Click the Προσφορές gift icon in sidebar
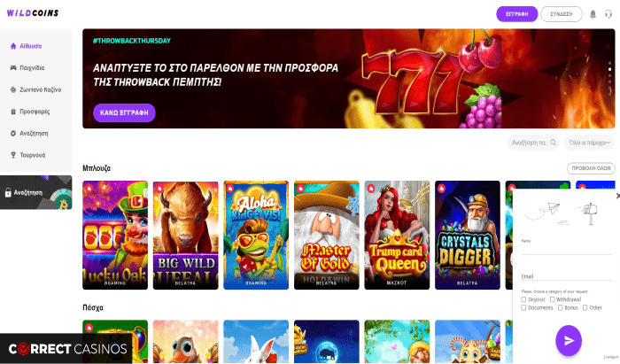 pyautogui.click(x=13, y=112)
